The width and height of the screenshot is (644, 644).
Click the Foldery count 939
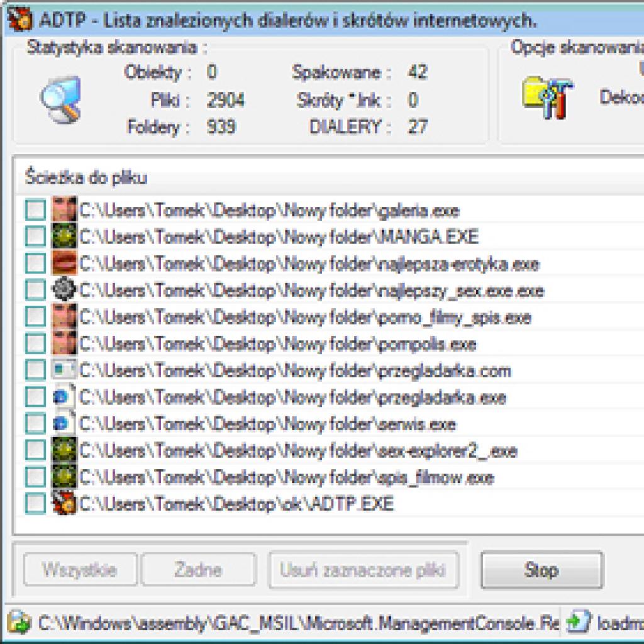point(221,126)
